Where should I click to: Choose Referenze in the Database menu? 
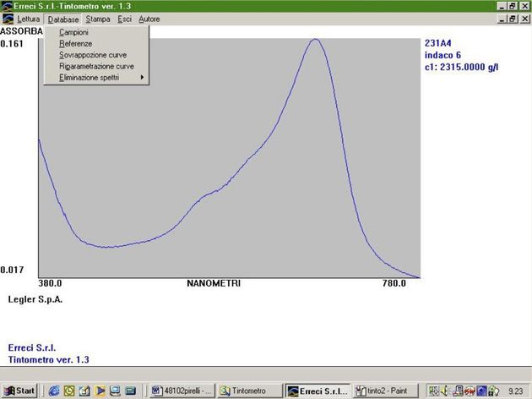(76, 43)
